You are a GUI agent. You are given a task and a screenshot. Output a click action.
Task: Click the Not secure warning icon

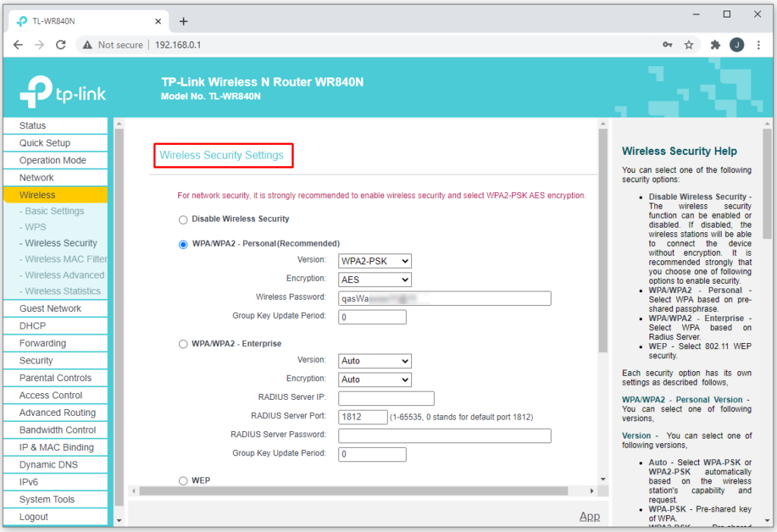87,45
